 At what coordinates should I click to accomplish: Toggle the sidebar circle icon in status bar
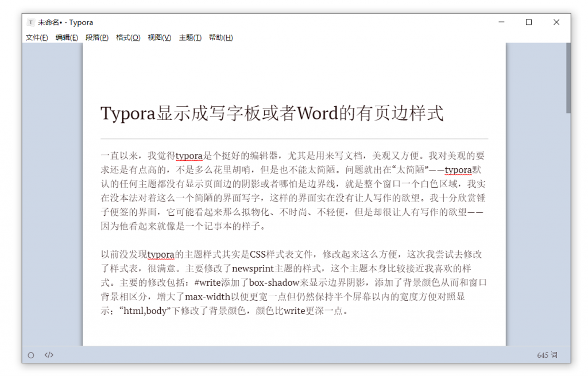(31, 355)
